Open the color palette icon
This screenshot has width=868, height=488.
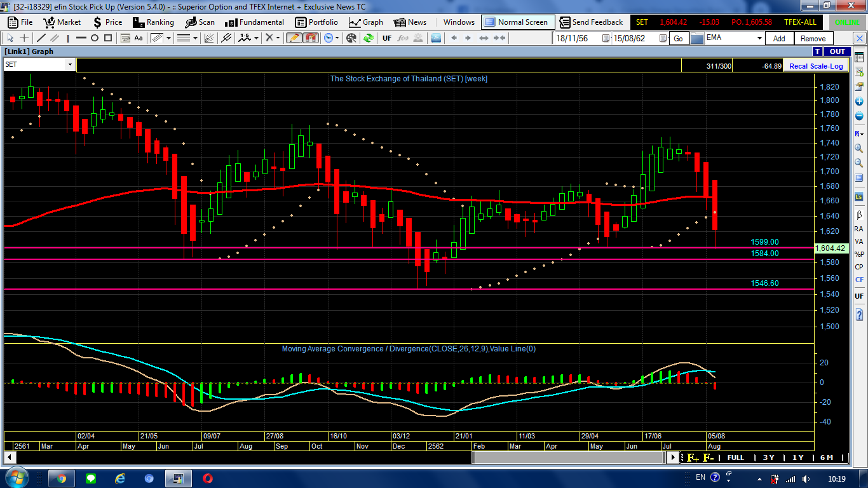pyautogui.click(x=351, y=38)
